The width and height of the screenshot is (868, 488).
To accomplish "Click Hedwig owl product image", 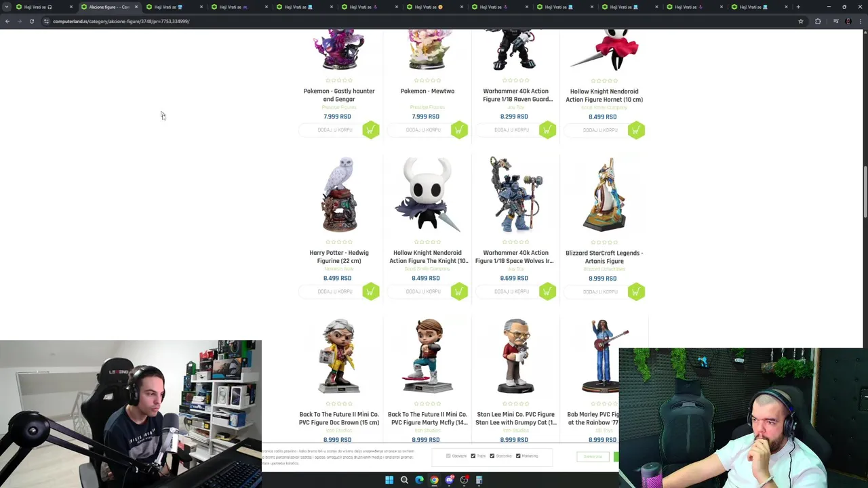I will pos(339,195).
